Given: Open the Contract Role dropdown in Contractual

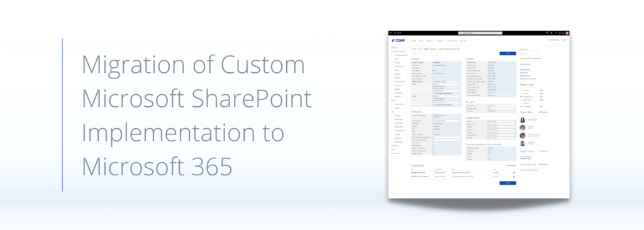Looking at the screenshot, I should (x=447, y=121).
